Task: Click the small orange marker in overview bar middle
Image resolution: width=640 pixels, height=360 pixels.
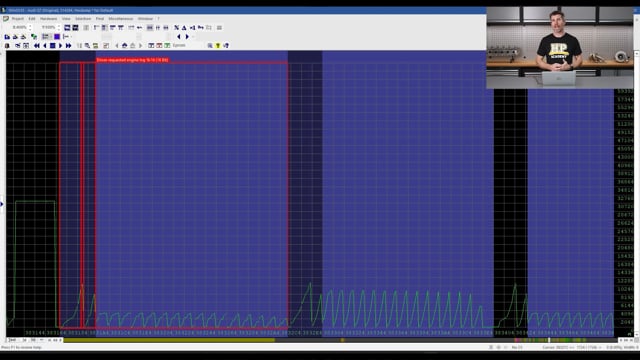Action: pyautogui.click(x=342, y=340)
